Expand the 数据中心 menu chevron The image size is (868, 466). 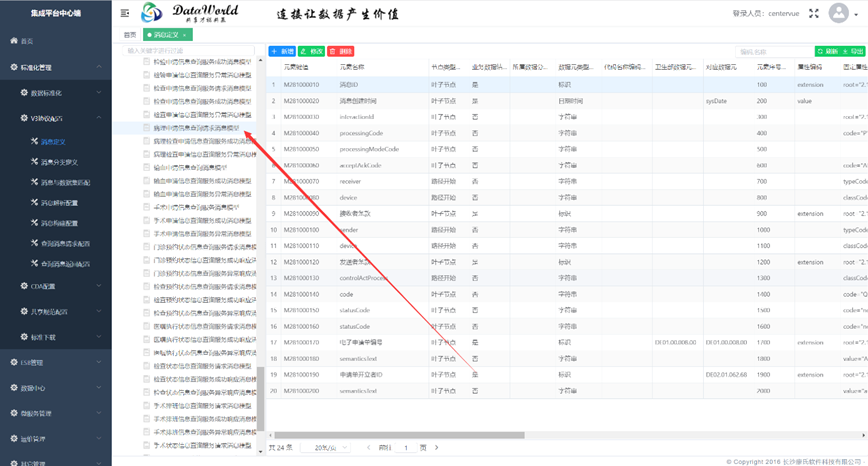point(99,387)
